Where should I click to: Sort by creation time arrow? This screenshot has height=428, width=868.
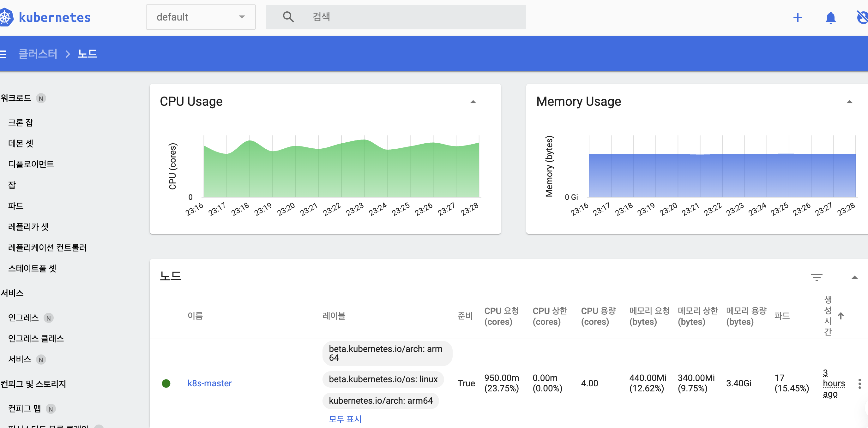click(841, 316)
